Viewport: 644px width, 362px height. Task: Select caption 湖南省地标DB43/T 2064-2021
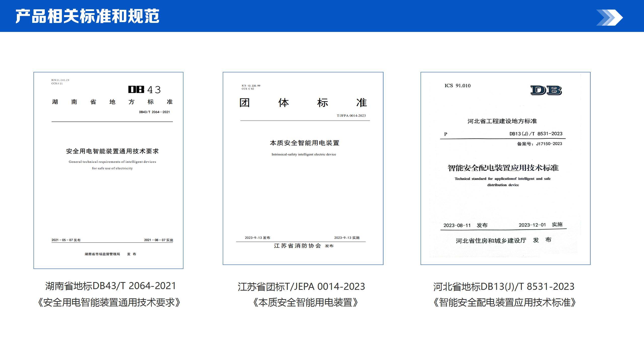[110, 286]
